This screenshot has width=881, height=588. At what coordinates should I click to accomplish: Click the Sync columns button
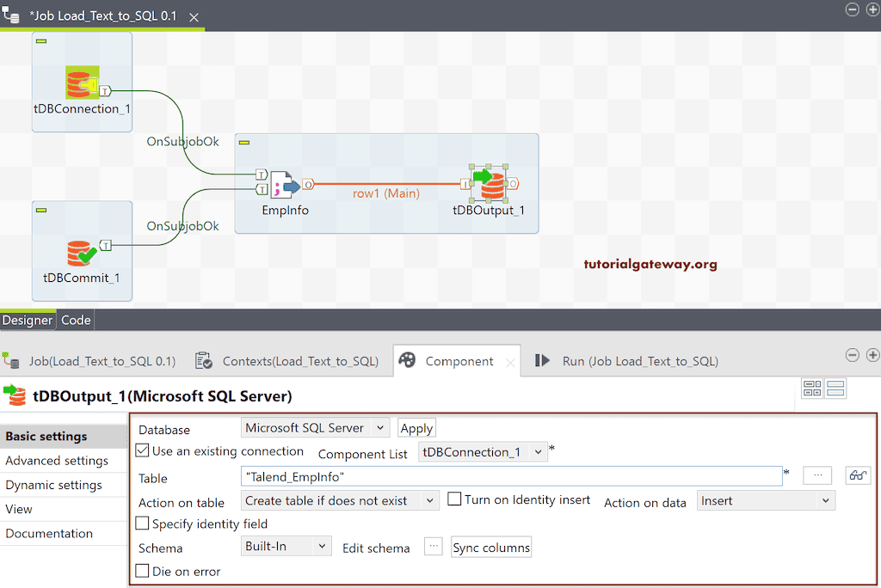point(490,547)
